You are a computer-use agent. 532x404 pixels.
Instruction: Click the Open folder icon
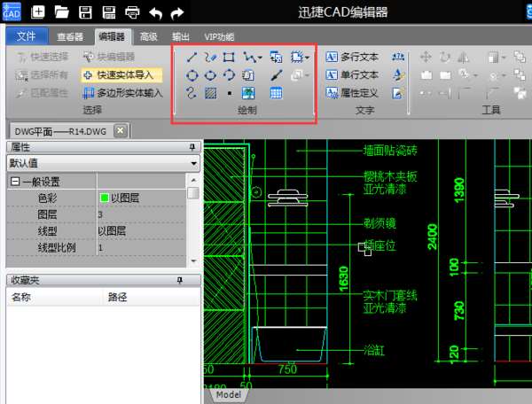point(62,12)
